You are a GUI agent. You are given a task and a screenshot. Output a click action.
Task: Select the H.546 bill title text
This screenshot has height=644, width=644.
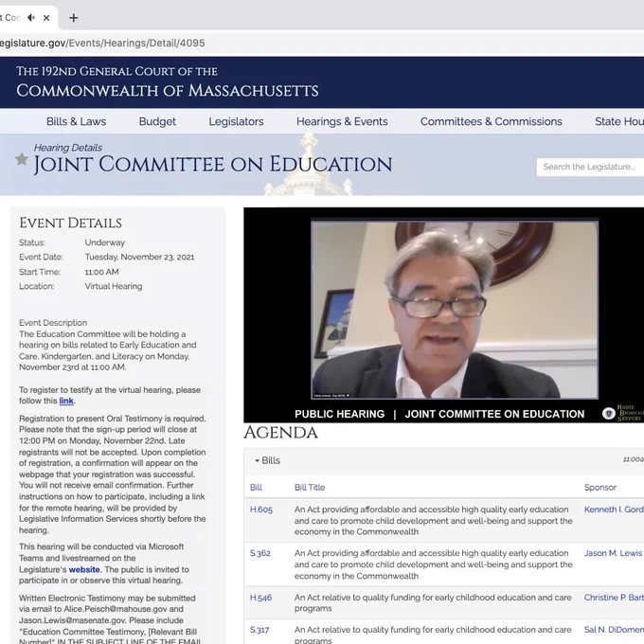point(433,602)
